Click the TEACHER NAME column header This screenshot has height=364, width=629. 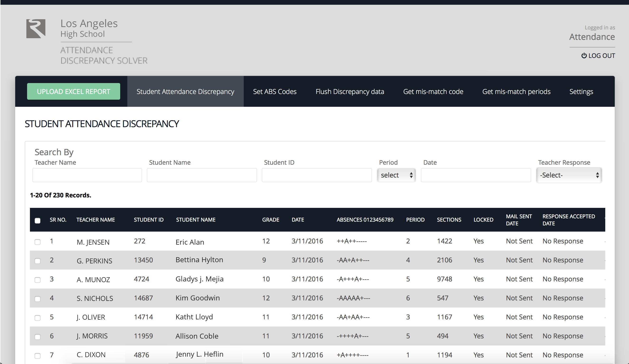(x=95, y=220)
